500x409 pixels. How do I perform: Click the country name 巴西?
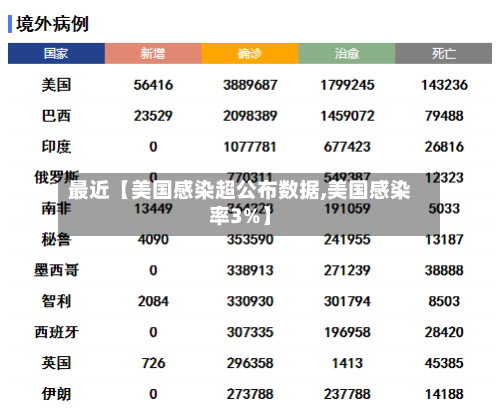coord(56,116)
